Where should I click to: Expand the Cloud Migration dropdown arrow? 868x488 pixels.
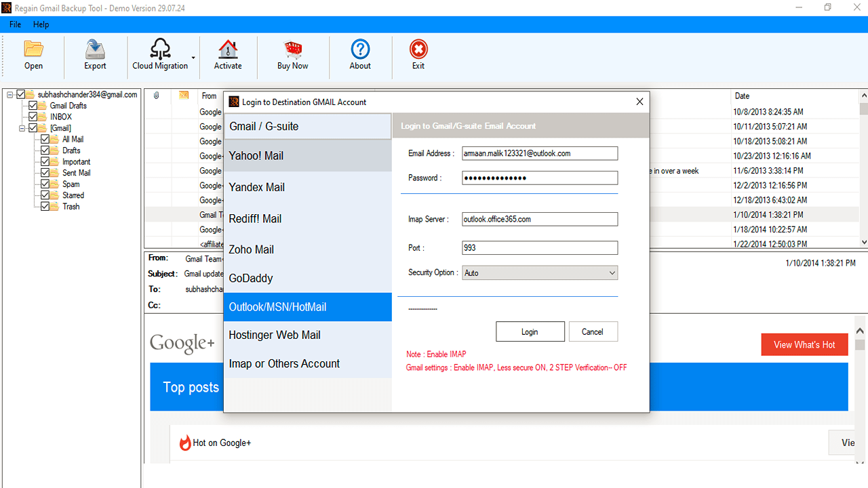(x=193, y=58)
